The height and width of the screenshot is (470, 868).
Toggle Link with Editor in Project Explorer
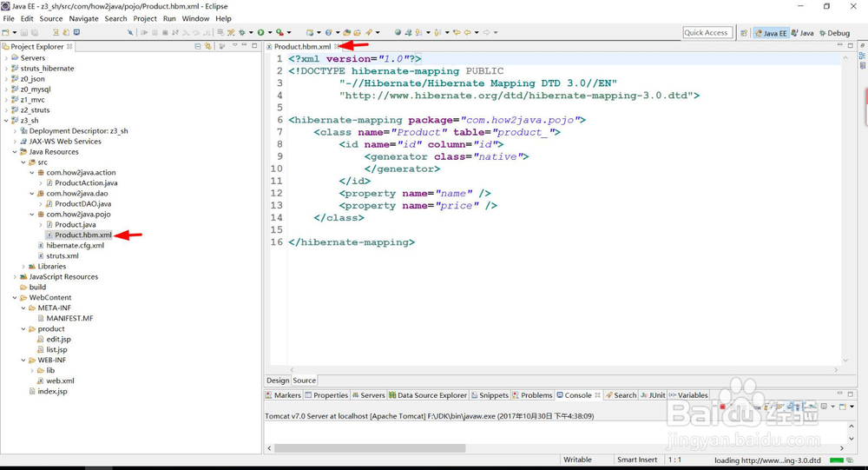(208, 46)
